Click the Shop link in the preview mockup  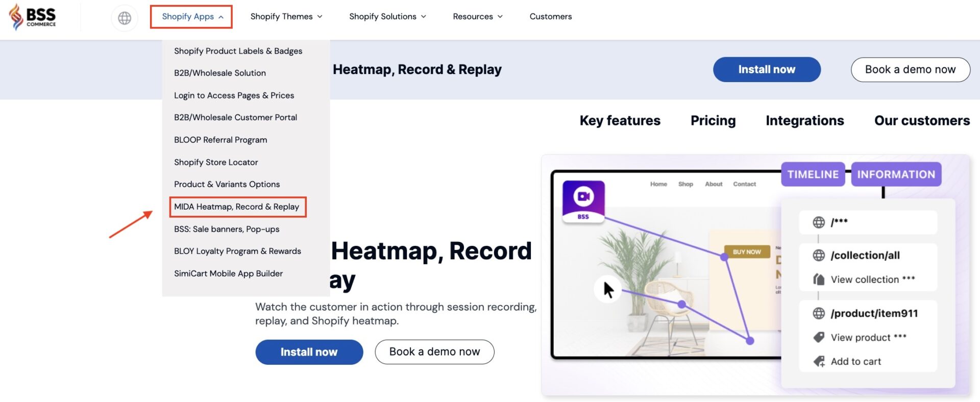[685, 184]
